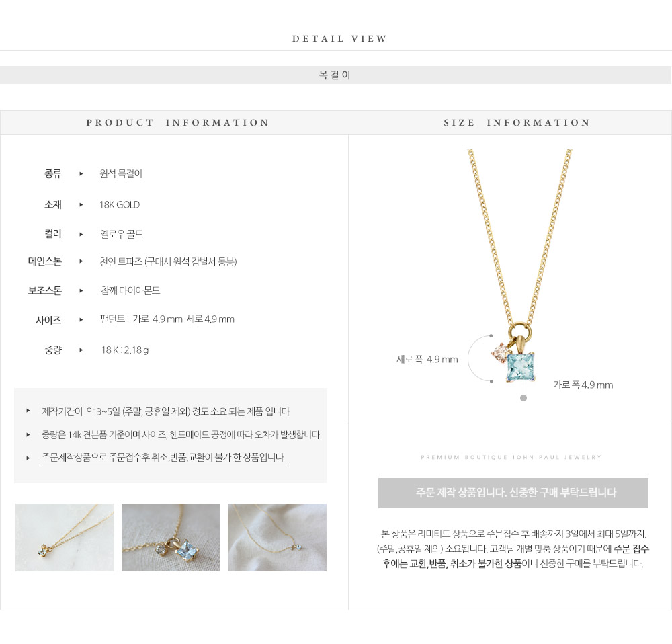Click the PRODUCT INFORMATION header
This screenshot has width=672, height=644.
(x=177, y=122)
